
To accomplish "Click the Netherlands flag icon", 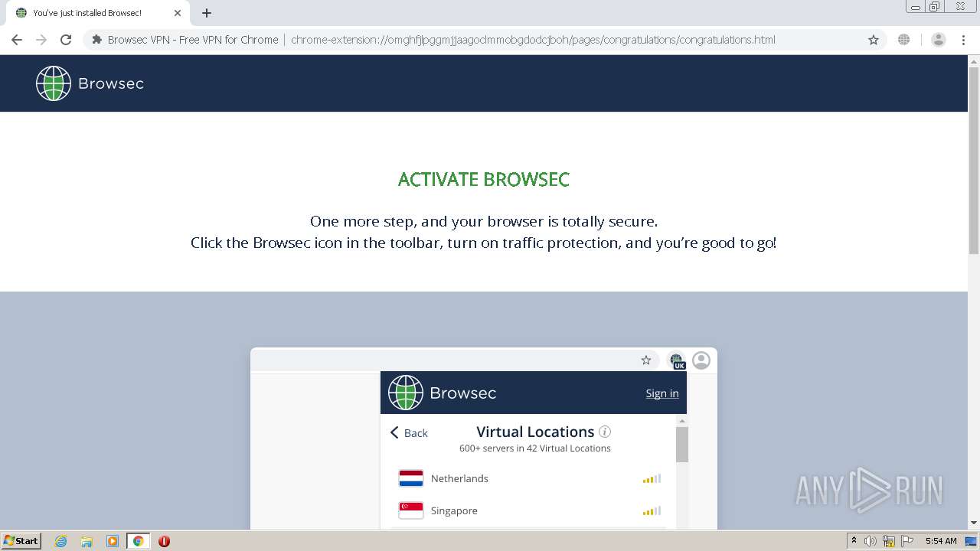I will pyautogui.click(x=411, y=479).
